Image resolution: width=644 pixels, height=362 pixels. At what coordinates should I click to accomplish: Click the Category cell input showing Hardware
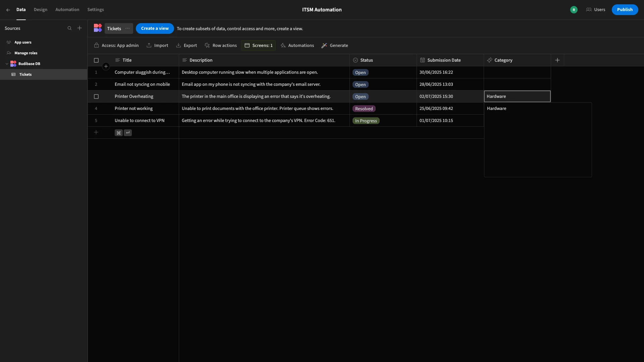tap(517, 97)
